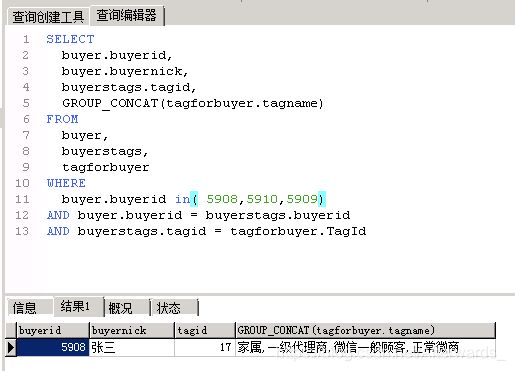Click the value 5908 in the in list

222,199
